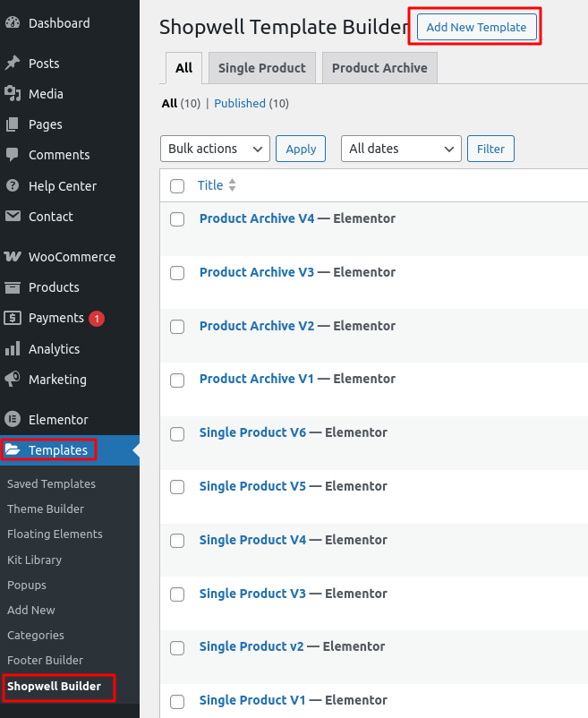The image size is (588, 718).
Task: Open Kit Library submenu item
Action: coord(34,560)
